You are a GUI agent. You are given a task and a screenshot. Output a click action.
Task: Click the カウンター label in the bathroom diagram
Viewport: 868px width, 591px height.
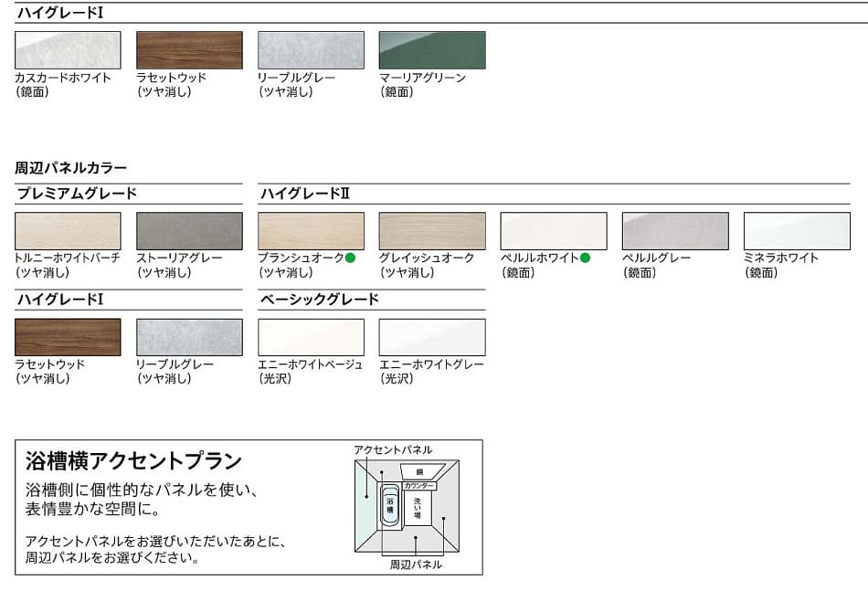(419, 486)
